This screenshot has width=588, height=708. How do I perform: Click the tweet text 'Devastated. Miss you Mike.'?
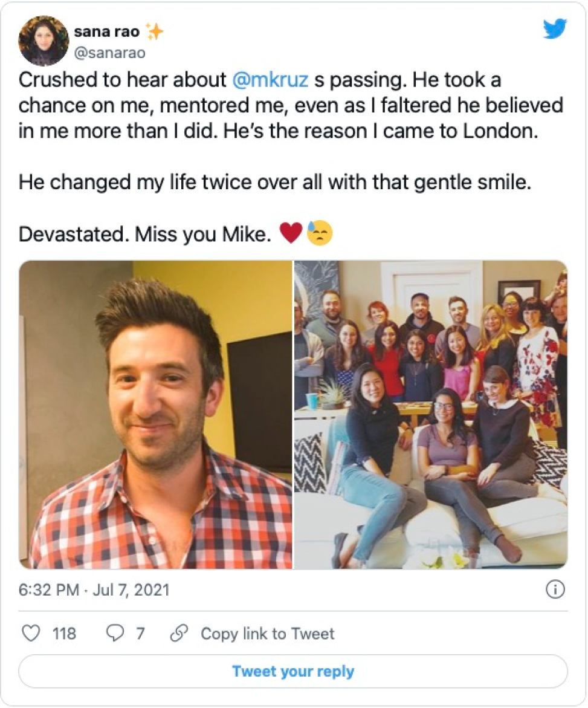[144, 235]
